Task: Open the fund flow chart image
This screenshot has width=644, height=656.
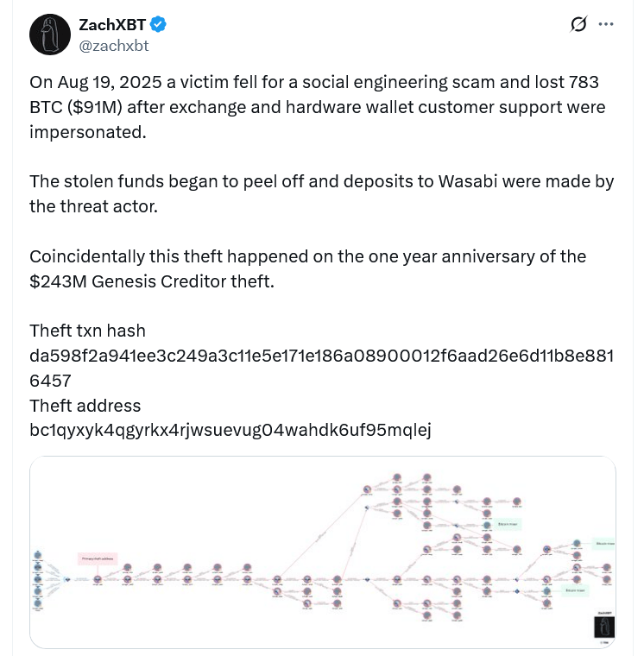Action: pos(322,551)
